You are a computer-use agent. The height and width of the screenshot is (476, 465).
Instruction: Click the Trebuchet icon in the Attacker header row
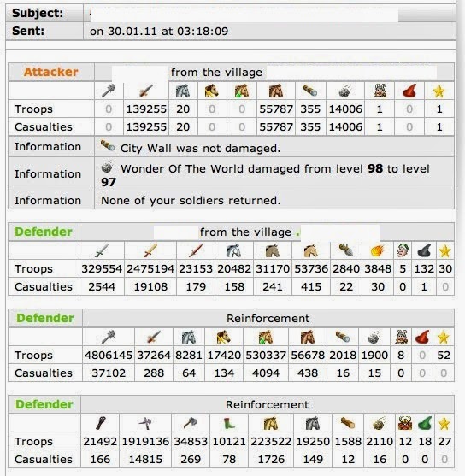(344, 91)
